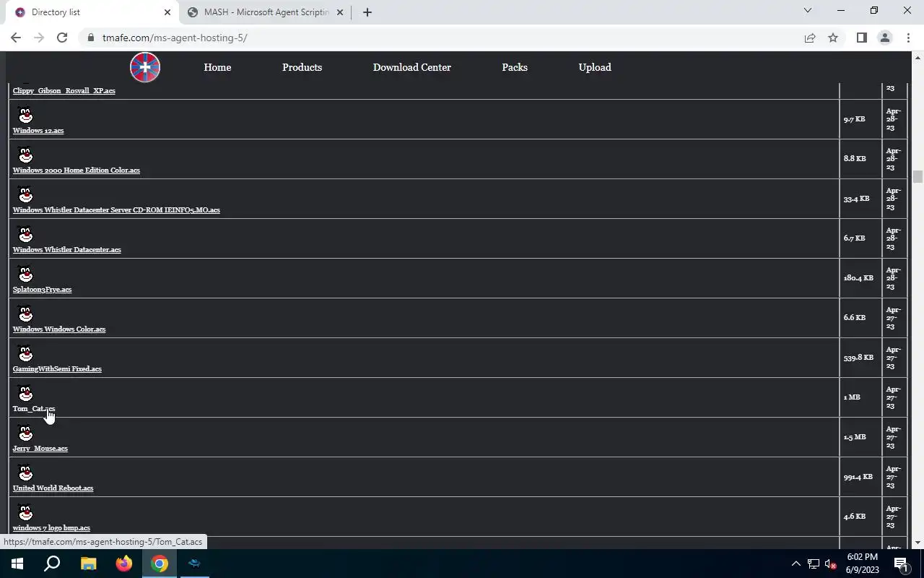
Task: Reload the page with the refresh icon
Action: [x=62, y=38]
